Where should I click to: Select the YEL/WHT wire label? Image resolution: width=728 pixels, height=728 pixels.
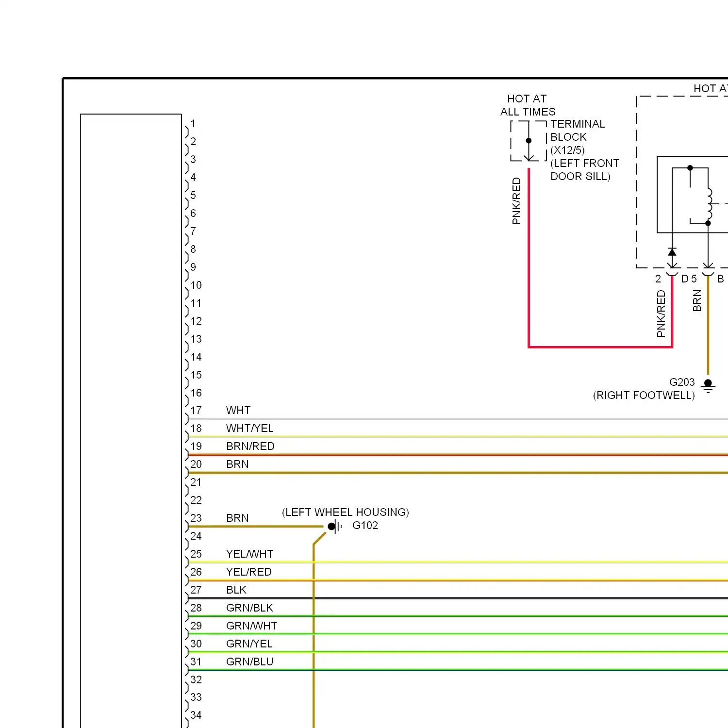[x=250, y=554]
